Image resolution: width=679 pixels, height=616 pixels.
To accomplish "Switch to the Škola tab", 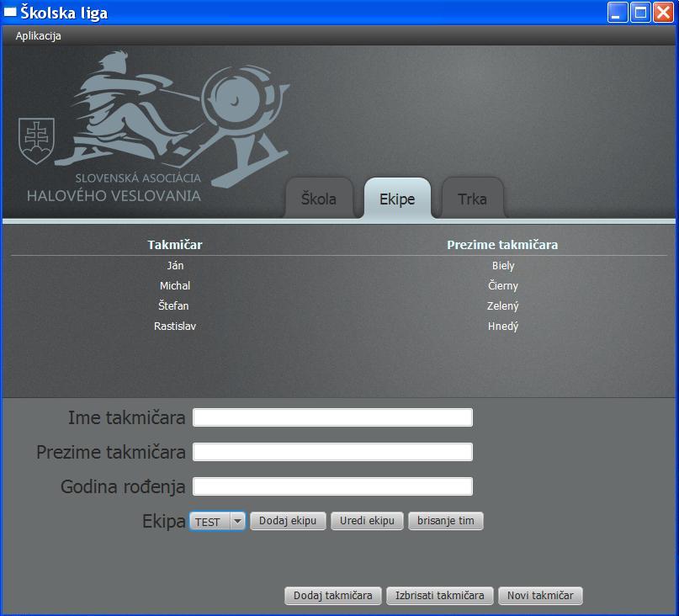I will pyautogui.click(x=319, y=199).
